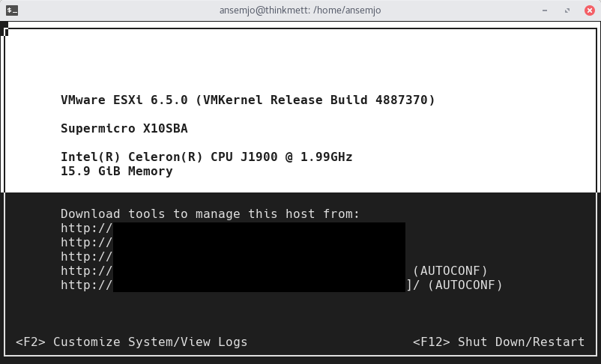The width and height of the screenshot is (601, 364).
Task: Click the redacted black address block
Action: click(x=259, y=256)
